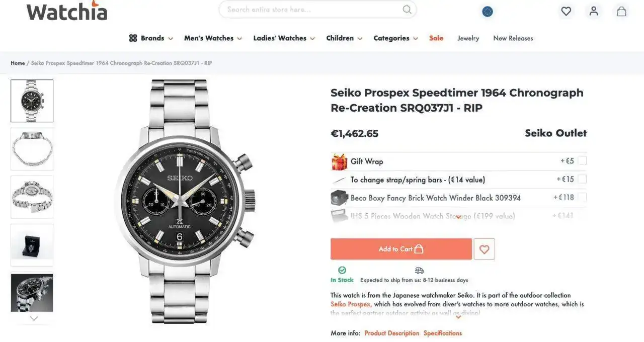Screen dimensions: 644x342
Task: Check the Beco Boxy Watch Winder option
Action: [582, 197]
